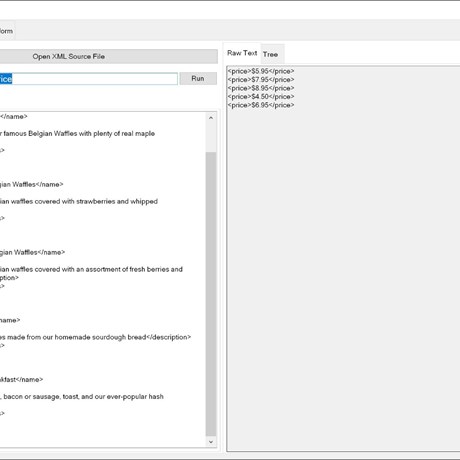Click the scroll down arrow in XML source pane
The height and width of the screenshot is (460, 460).
click(x=211, y=442)
